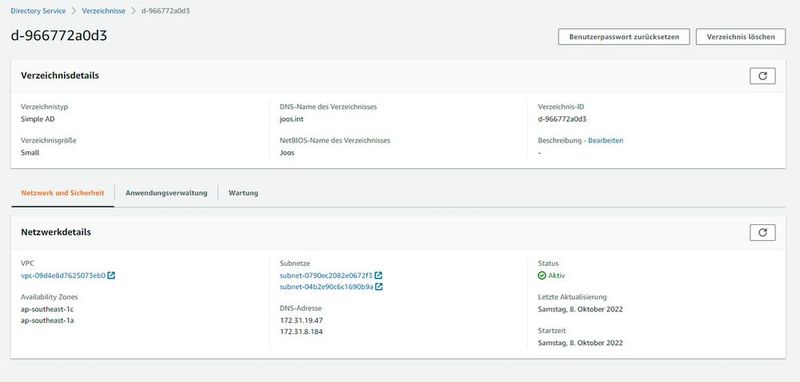Open subnet-04b2e90c6c1690b9a link

pyautogui.click(x=327, y=287)
